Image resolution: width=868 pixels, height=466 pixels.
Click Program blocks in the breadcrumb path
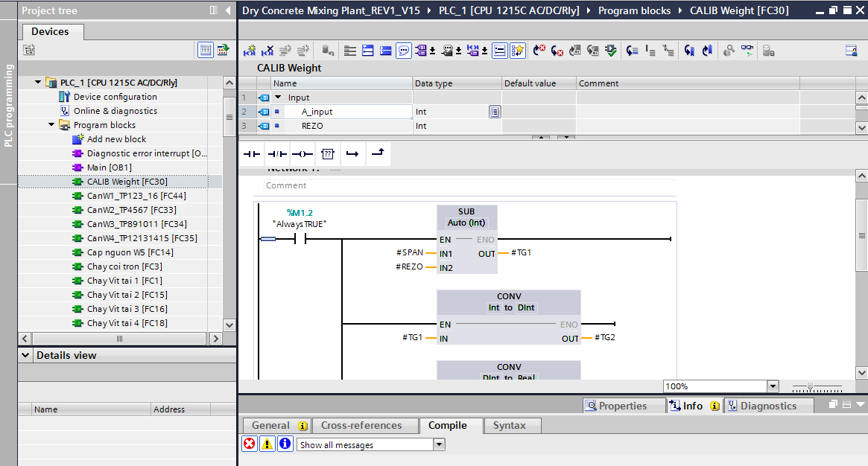coord(634,10)
